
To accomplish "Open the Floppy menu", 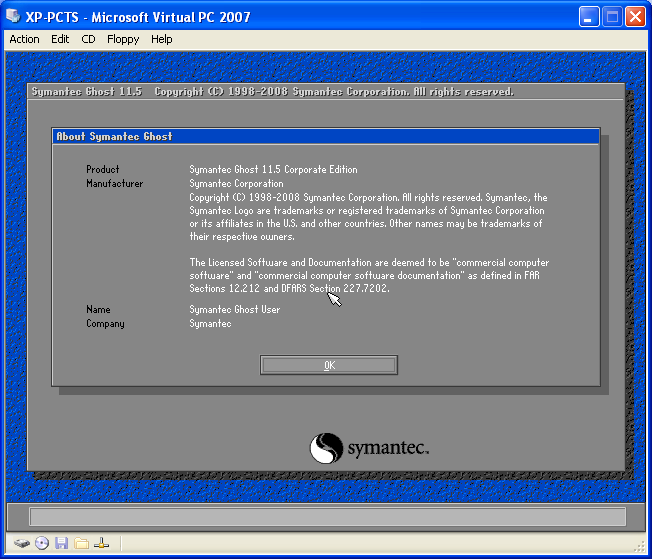I will point(123,39).
